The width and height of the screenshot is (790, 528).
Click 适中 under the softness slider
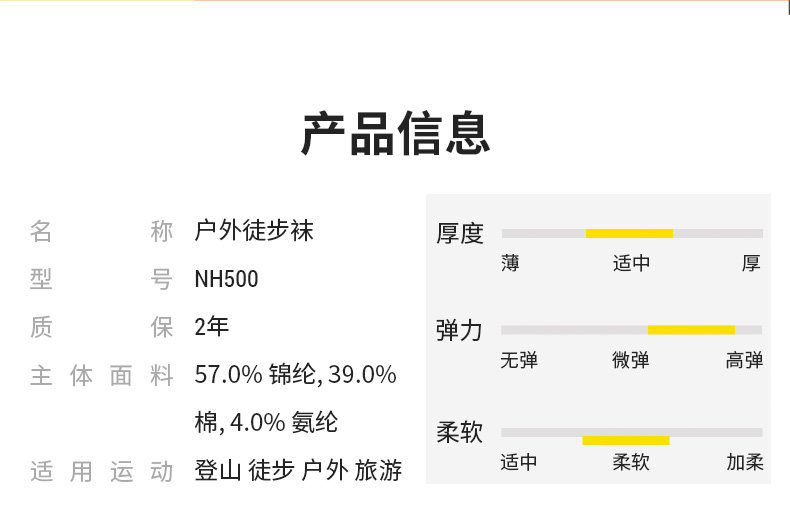[x=519, y=462]
